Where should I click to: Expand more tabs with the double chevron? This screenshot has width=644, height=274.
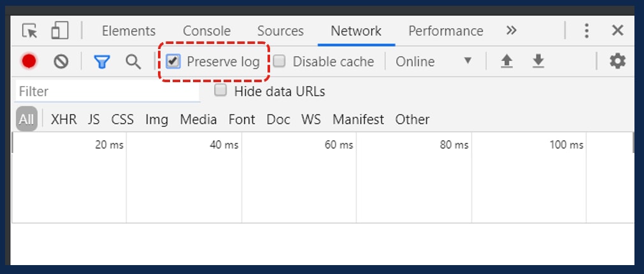point(511,31)
